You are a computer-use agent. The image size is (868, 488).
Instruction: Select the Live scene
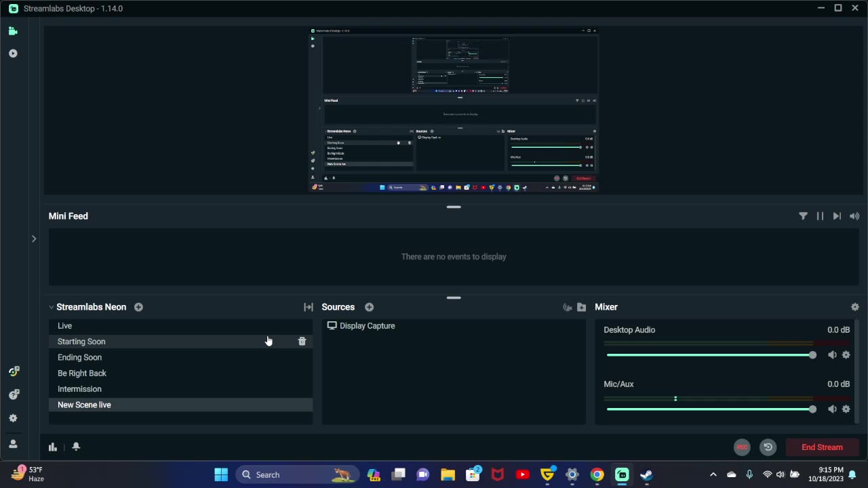180,326
